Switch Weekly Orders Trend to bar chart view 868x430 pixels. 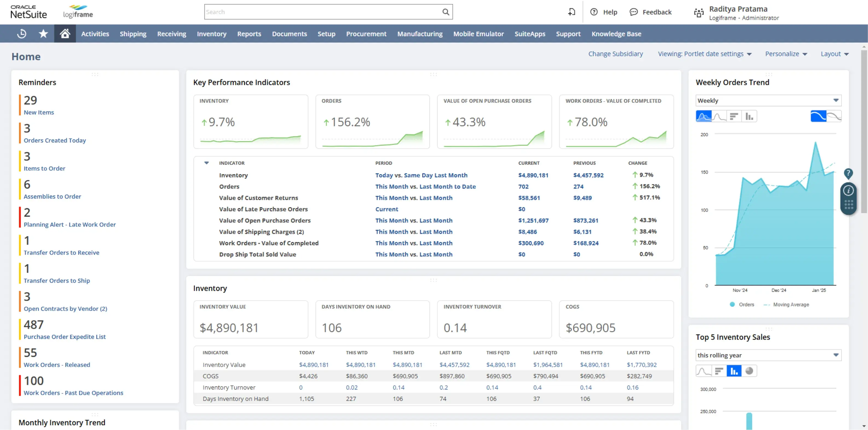[749, 116]
